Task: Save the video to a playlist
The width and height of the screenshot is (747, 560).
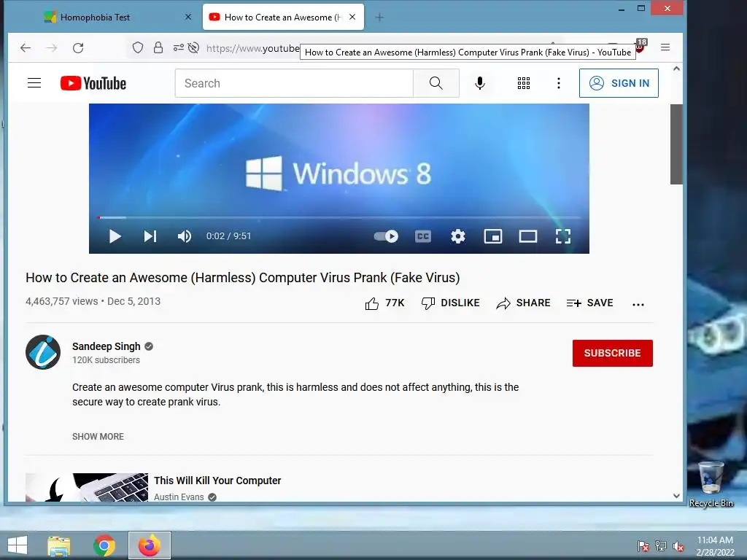Action: click(x=589, y=303)
